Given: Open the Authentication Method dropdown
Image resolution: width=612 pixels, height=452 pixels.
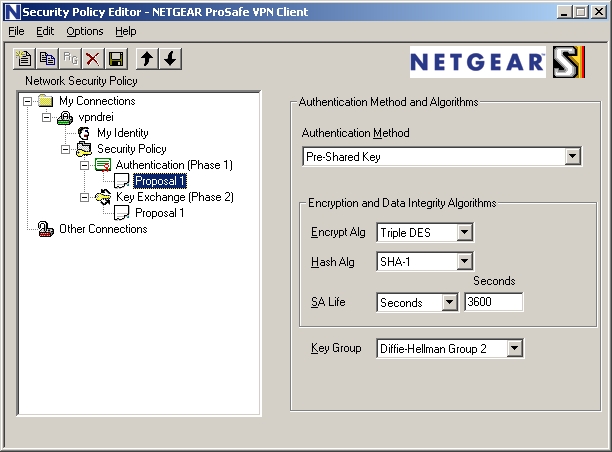Looking at the screenshot, I should [x=573, y=157].
